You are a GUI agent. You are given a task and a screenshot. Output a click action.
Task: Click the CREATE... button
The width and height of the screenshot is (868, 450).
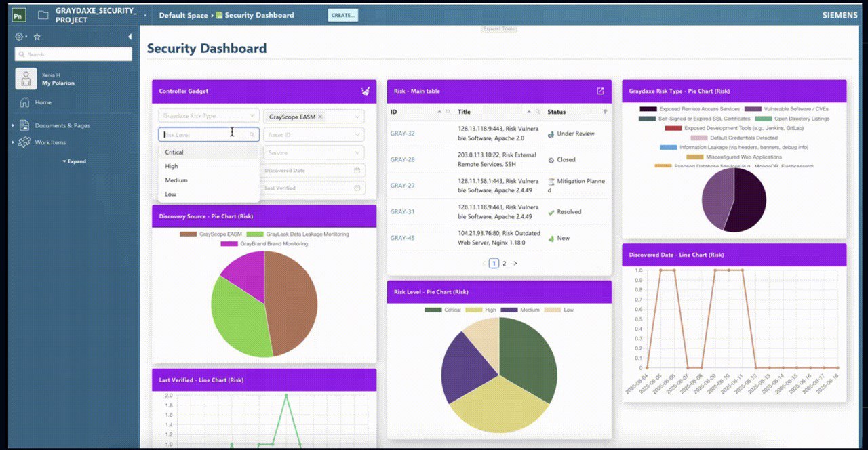[342, 15]
